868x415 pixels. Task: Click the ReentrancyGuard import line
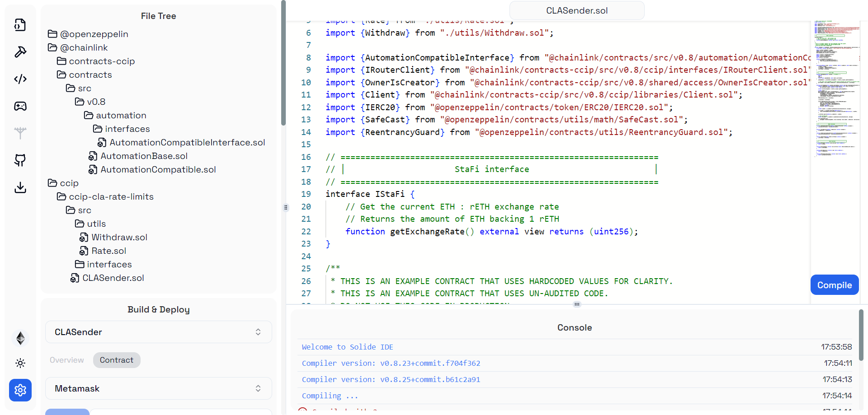tap(529, 132)
